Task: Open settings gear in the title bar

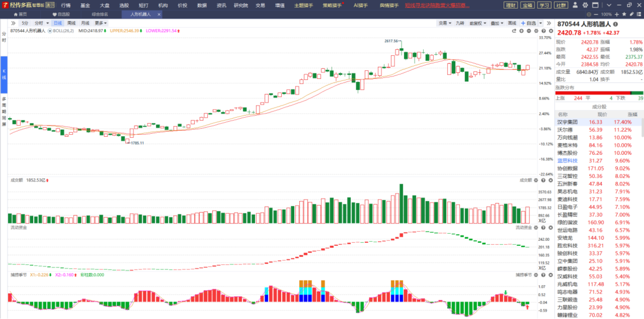Action: coord(585,5)
